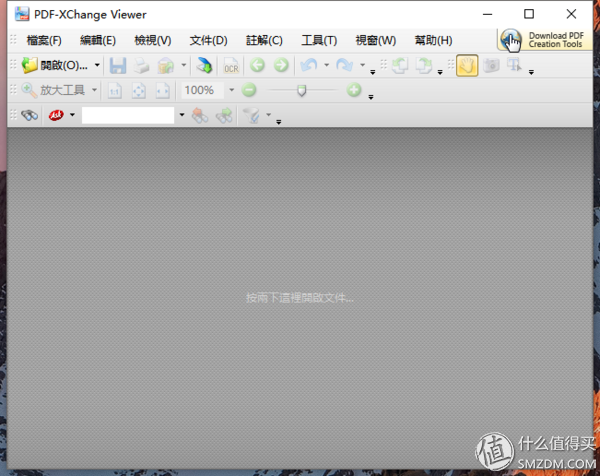
Task: Click the fit page icon
Action: click(139, 91)
